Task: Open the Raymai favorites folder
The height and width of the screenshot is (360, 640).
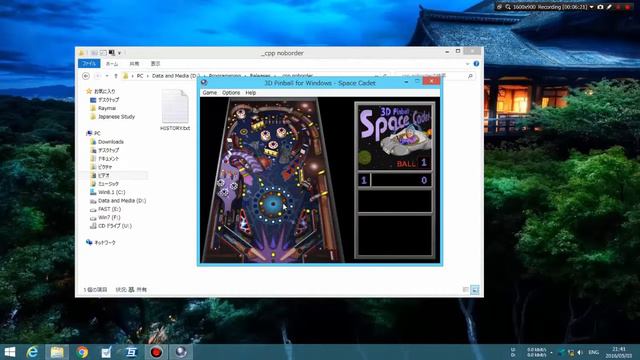Action: (103, 108)
